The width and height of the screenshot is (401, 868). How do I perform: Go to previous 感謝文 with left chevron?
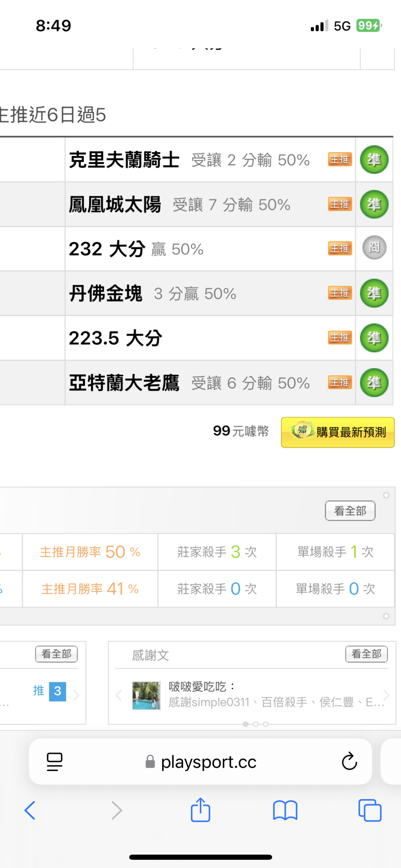[x=119, y=695]
